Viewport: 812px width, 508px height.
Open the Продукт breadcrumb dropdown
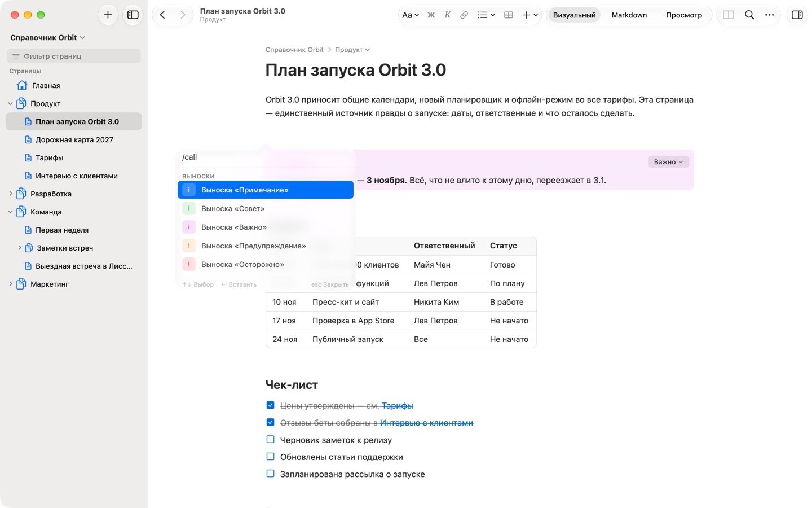click(352, 50)
